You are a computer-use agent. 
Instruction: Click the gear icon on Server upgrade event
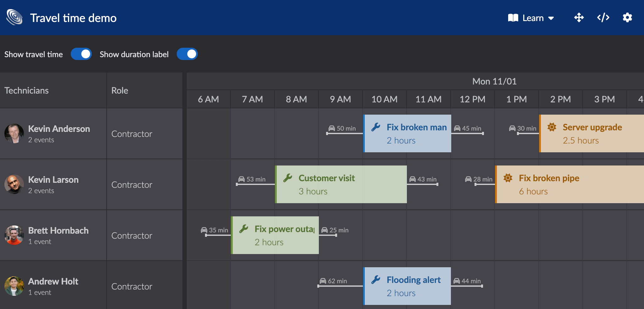[x=552, y=127]
